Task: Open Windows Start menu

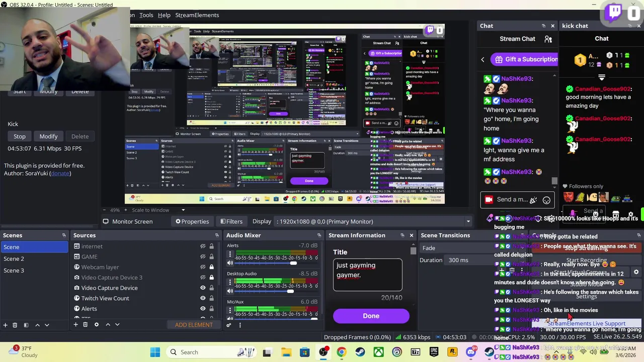Action: tap(155, 352)
